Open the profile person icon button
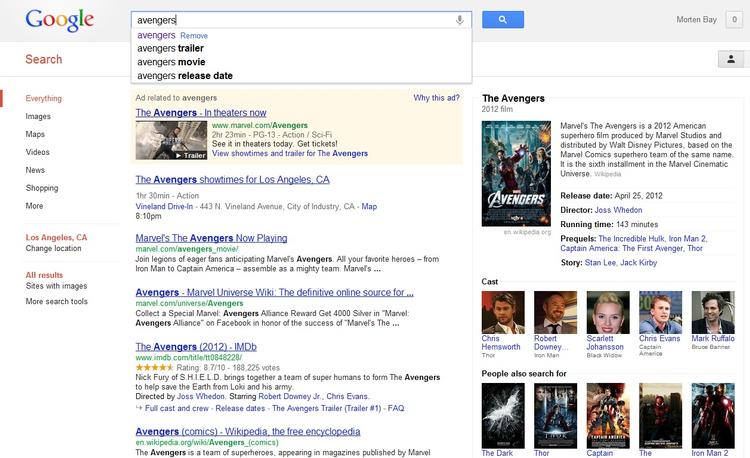The height and width of the screenshot is (458, 750). [x=731, y=59]
